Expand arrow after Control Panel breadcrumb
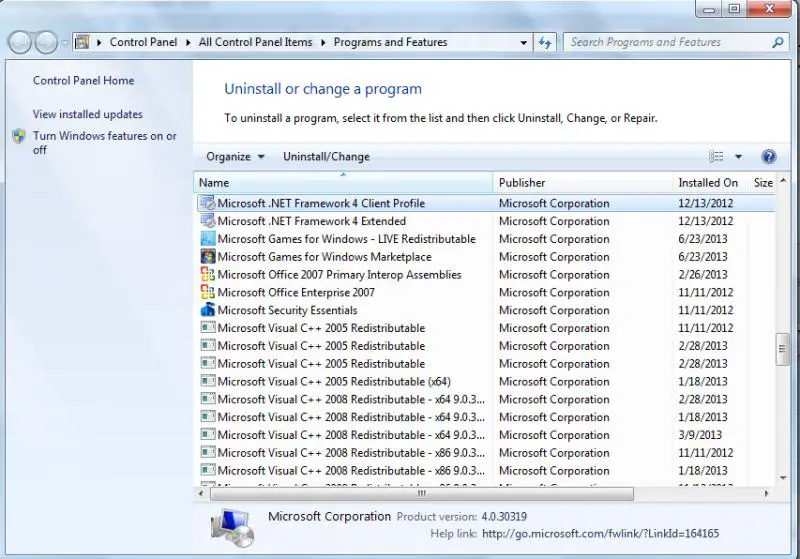The image size is (800, 559). coord(188,43)
